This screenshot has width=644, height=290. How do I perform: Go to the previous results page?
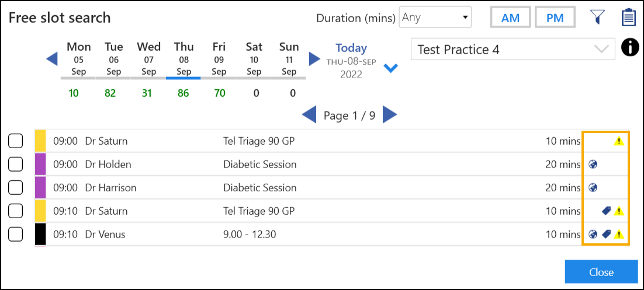(309, 115)
